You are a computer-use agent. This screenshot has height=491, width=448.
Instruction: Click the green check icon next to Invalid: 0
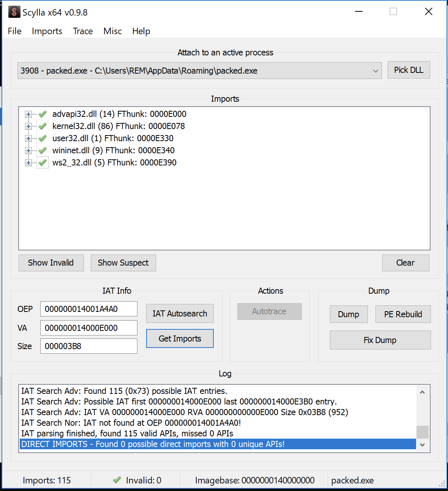click(x=117, y=480)
